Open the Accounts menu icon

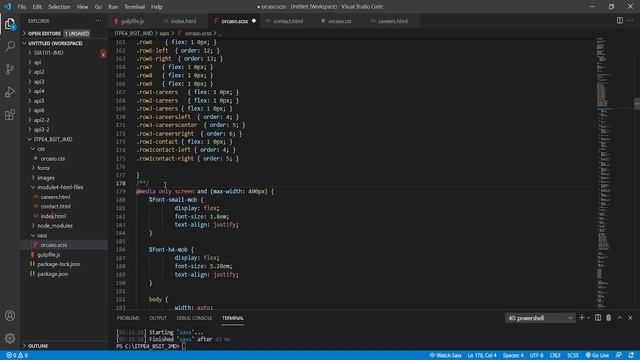[x=10, y=316]
